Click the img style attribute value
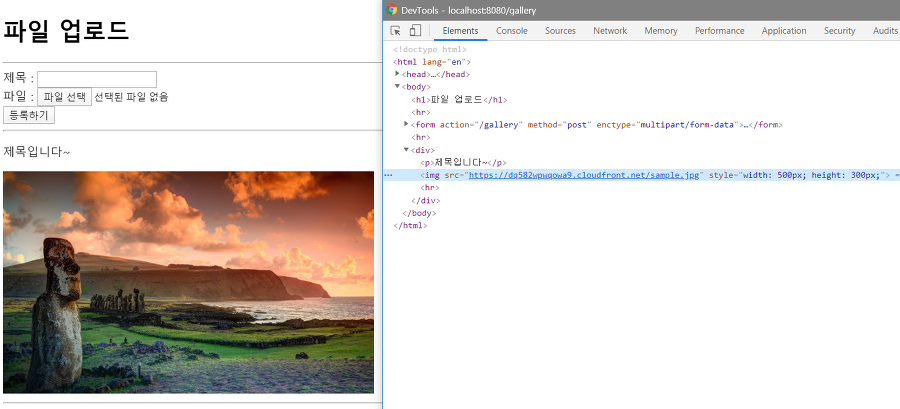 pos(811,176)
